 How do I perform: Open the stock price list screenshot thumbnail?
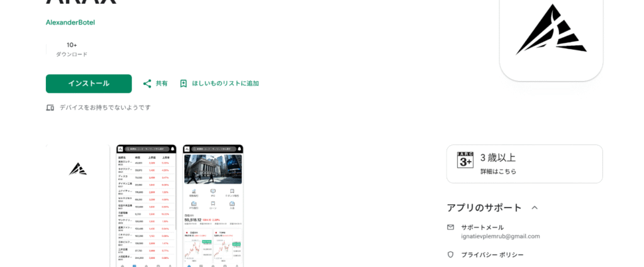point(146,205)
